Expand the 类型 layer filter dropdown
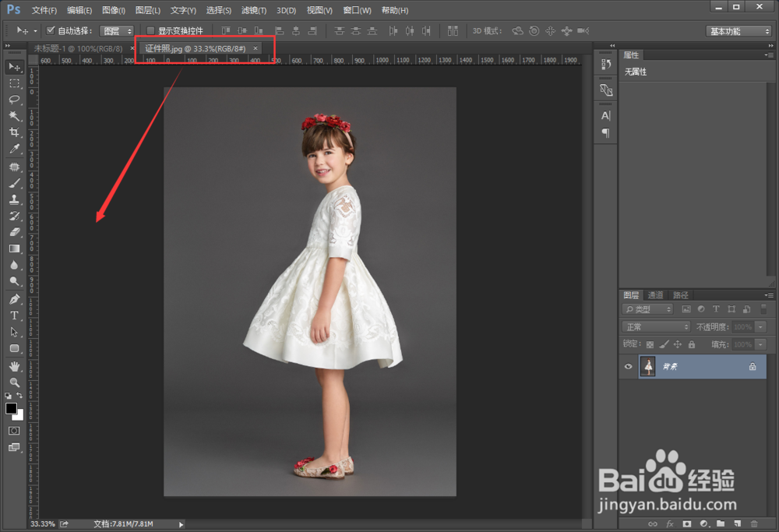 (648, 309)
